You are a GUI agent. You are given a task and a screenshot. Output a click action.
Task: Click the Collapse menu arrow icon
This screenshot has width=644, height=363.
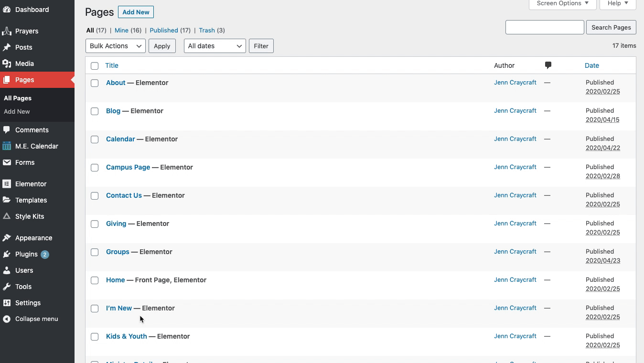point(7,319)
